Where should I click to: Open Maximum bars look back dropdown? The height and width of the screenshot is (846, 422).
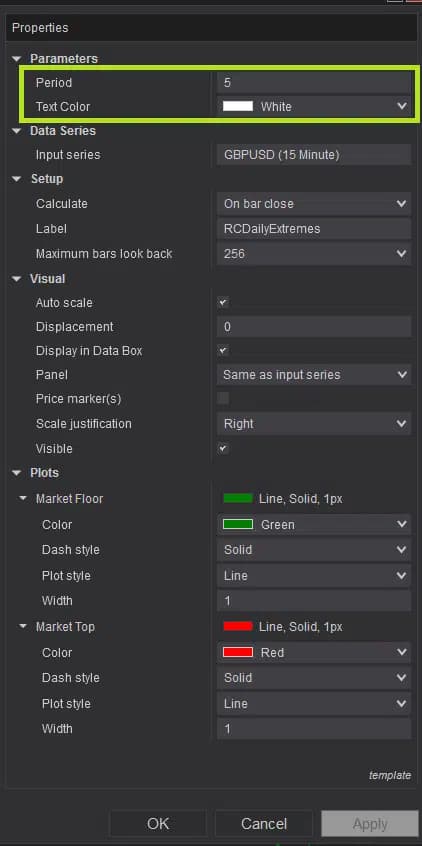314,253
